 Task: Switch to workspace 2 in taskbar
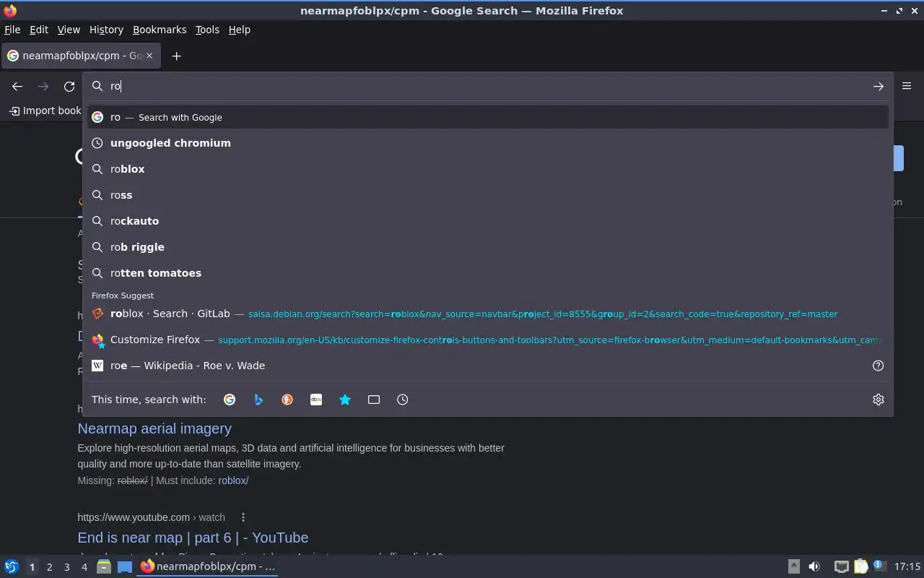(x=49, y=567)
